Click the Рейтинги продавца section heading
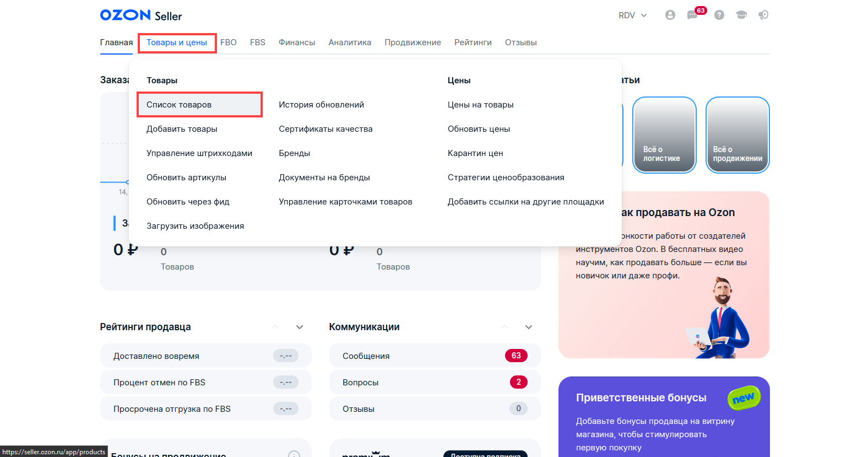The image size is (868, 457). click(x=145, y=327)
